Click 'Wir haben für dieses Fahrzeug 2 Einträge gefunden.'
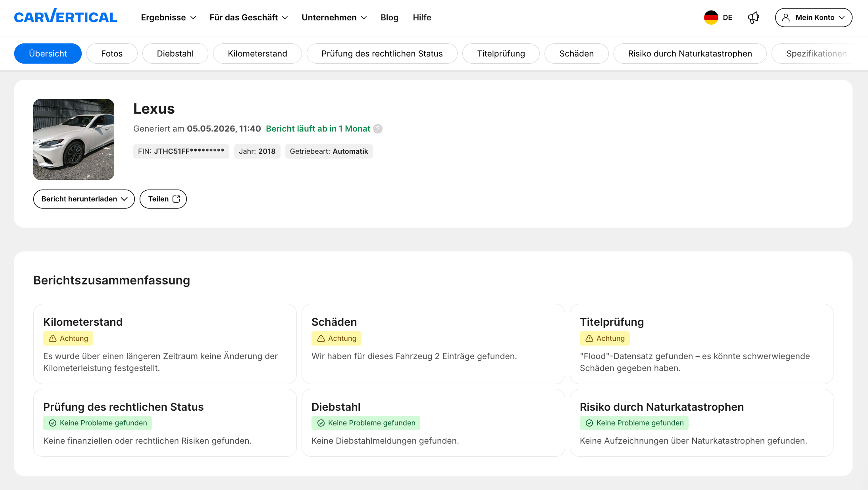 click(x=414, y=356)
